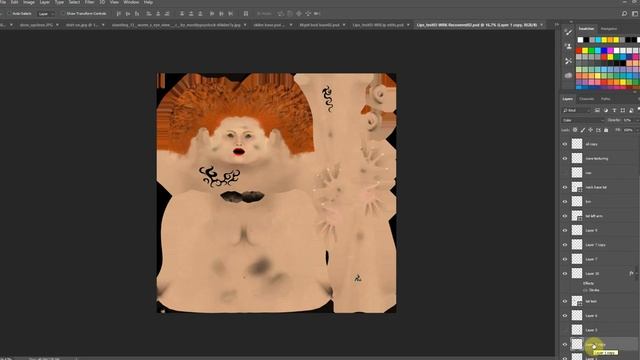This screenshot has width=640, height=360.
Task: Click Lock all padlock icon
Action: point(606,130)
